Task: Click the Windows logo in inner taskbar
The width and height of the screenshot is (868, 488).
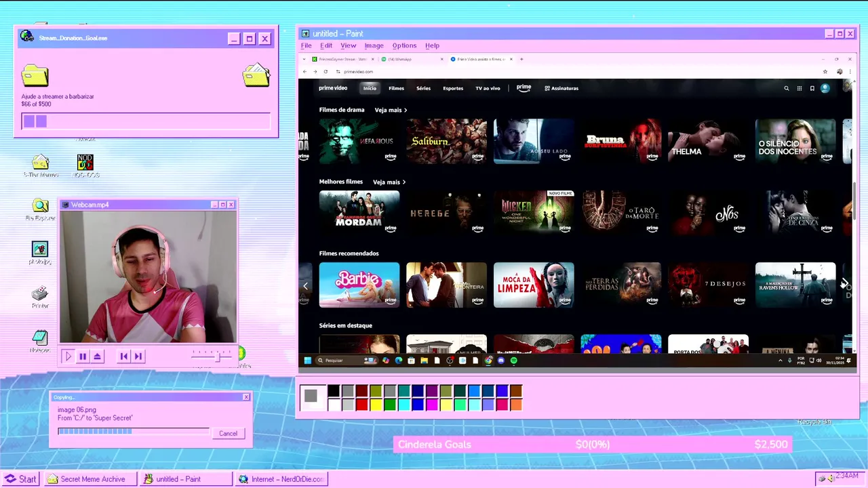Action: [307, 361]
